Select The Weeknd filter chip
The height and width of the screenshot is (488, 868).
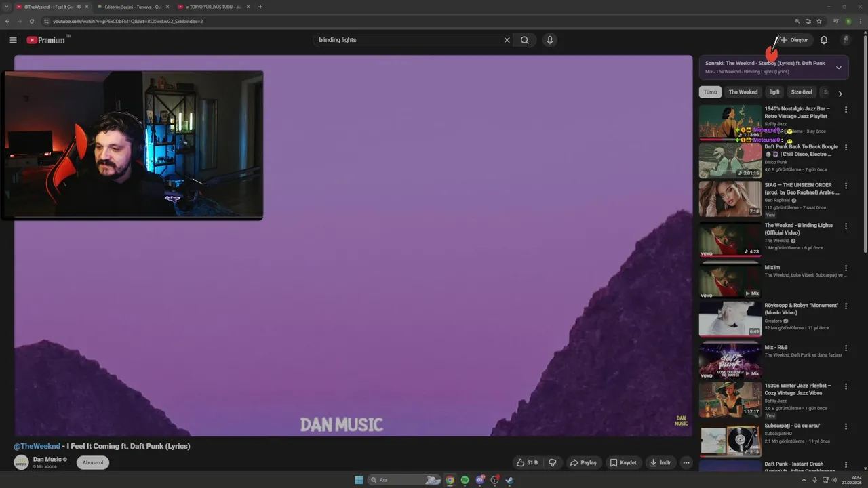point(743,92)
